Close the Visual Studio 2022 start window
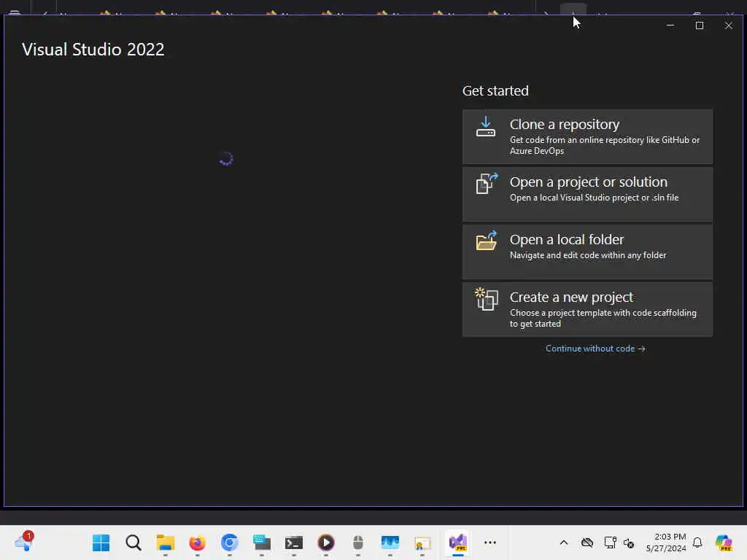747x560 pixels. 729,26
